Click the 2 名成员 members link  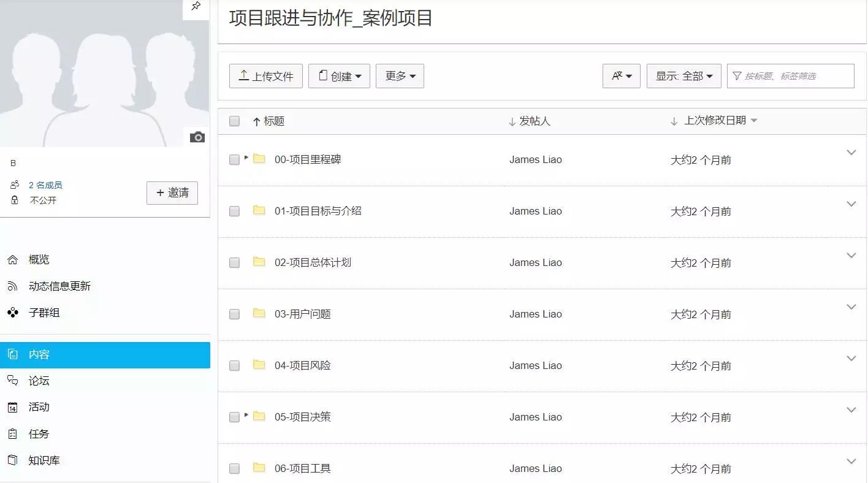[x=45, y=185]
